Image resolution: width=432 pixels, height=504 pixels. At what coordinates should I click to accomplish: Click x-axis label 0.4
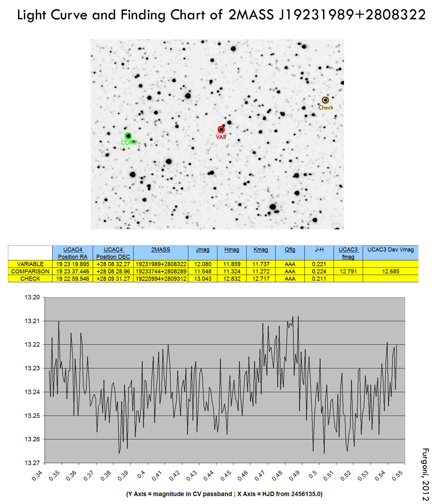pyautogui.click(x=141, y=475)
